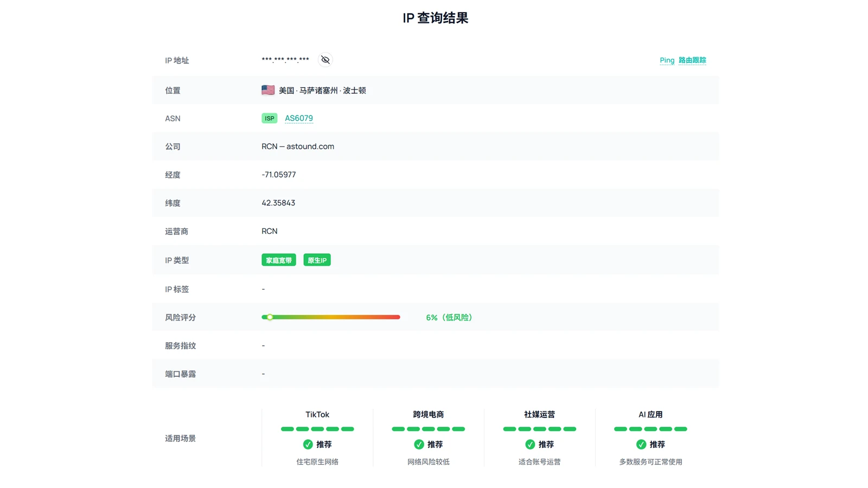The width and height of the screenshot is (868, 488).
Task: Click the 多数服务可正常使用 description
Action: (650, 462)
